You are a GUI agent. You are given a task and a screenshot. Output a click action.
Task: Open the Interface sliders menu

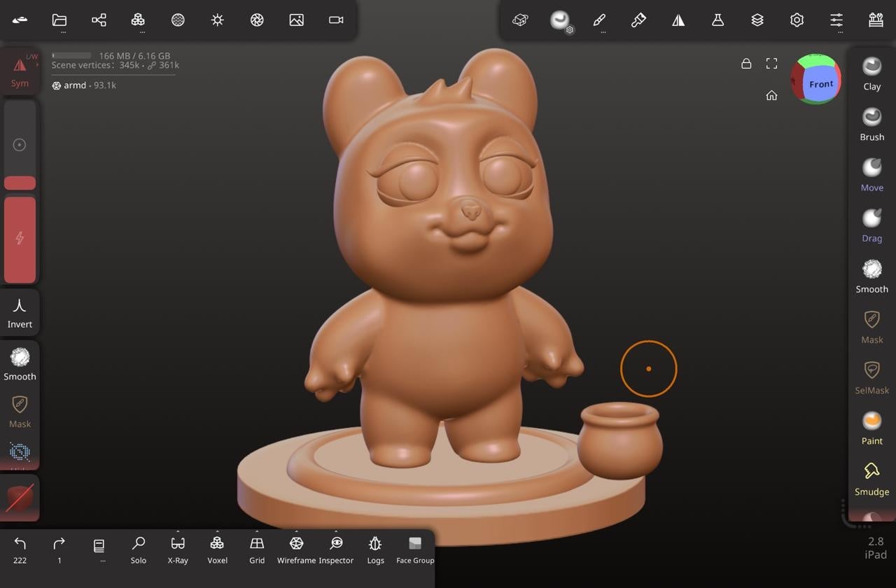point(836,20)
